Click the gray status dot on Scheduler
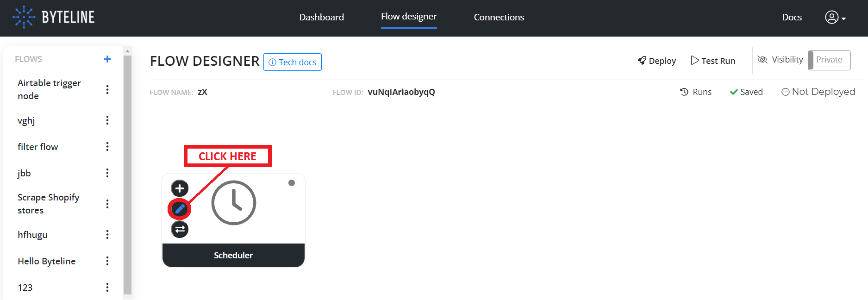Viewport: 868px width, 300px height. pos(292,183)
